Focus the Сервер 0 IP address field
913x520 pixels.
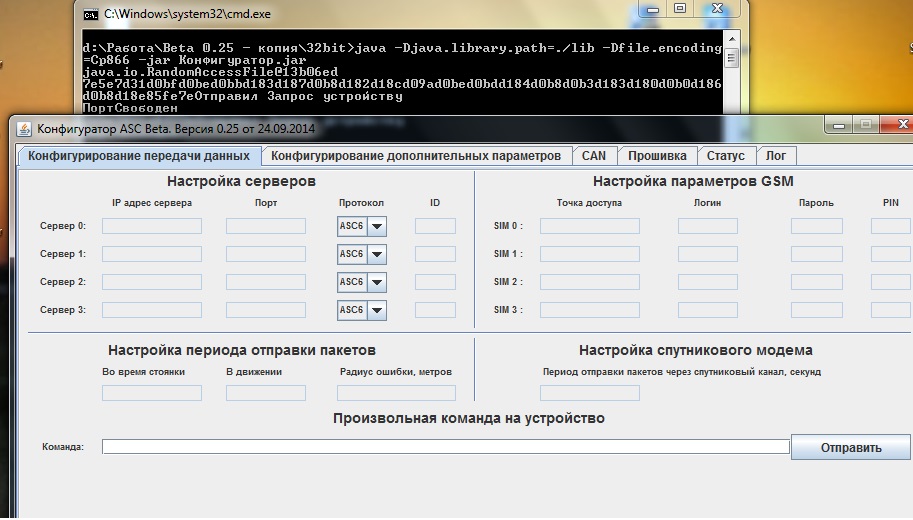pyautogui.click(x=152, y=226)
